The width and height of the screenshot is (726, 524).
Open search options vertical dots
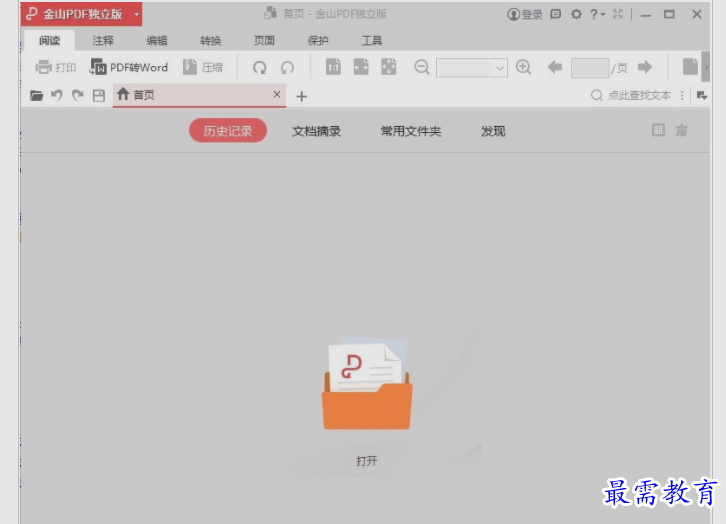tap(682, 95)
